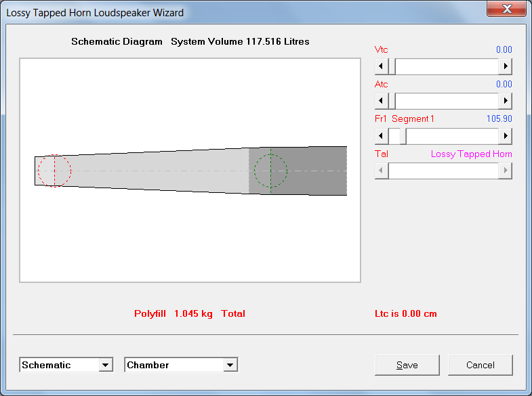Click the Lossy Tapped Horn magenta label
The width and height of the screenshot is (532, 396).
[471, 154]
